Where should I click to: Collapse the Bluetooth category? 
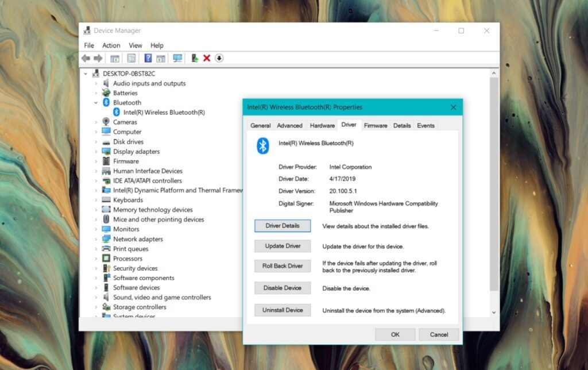96,102
